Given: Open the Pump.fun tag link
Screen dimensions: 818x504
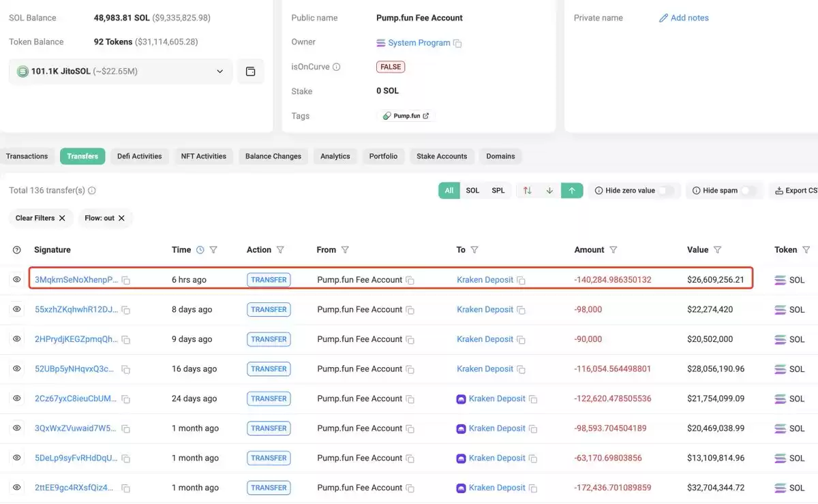Looking at the screenshot, I should point(406,116).
